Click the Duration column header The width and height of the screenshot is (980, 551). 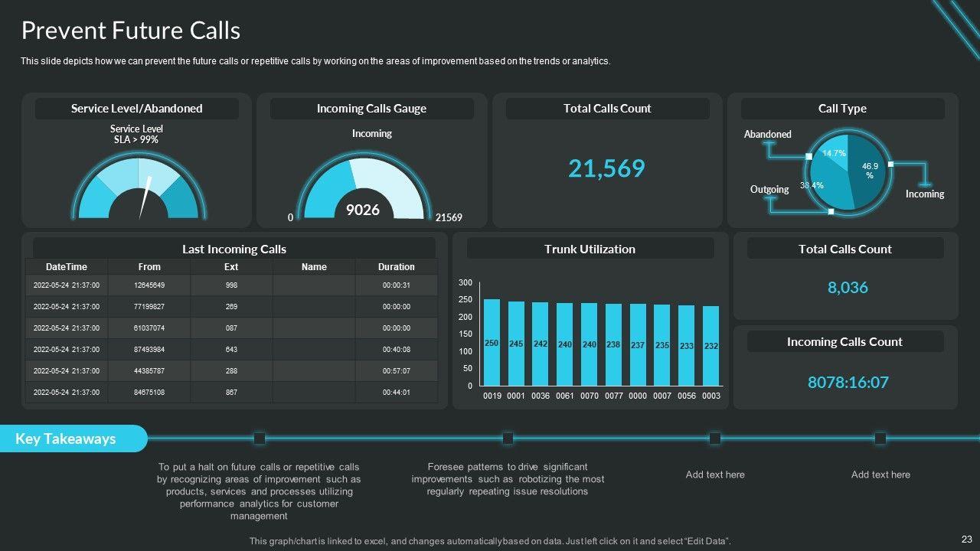coord(396,267)
